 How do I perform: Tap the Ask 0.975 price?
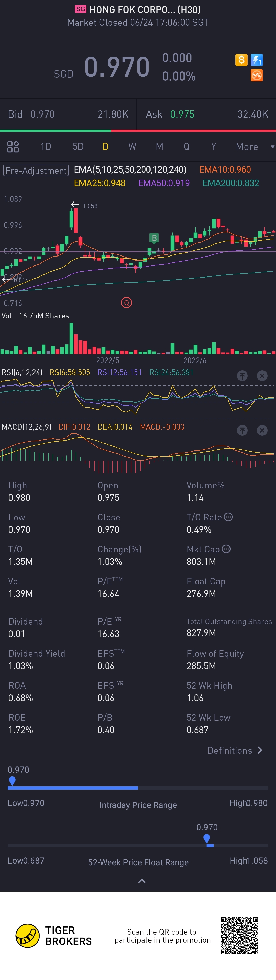182,114
